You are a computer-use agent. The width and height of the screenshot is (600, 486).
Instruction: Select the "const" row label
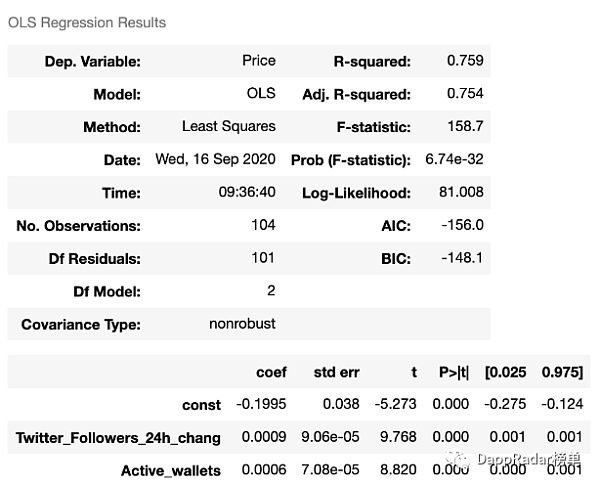coord(202,405)
